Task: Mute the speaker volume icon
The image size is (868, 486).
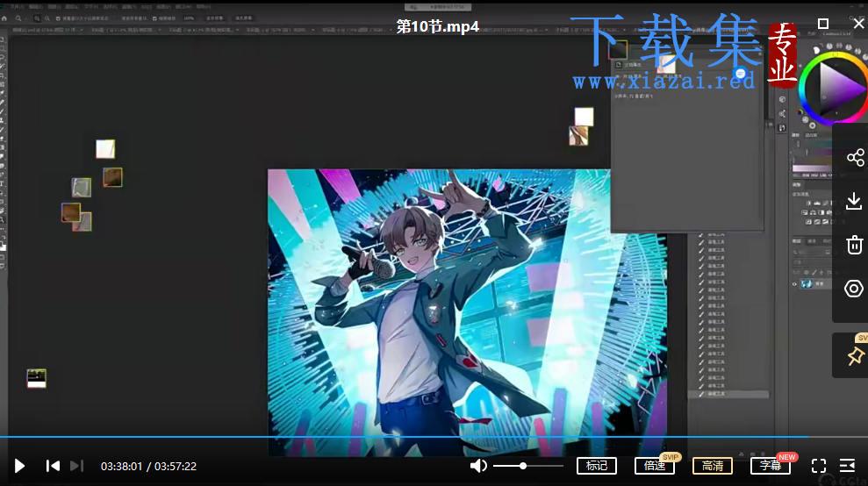Action: (478, 466)
